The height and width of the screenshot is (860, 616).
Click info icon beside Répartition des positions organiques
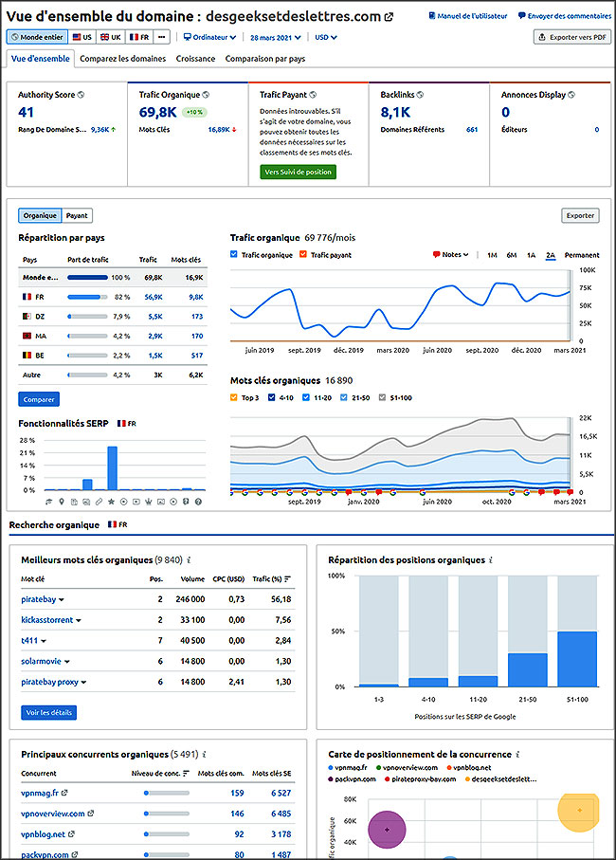point(491,560)
